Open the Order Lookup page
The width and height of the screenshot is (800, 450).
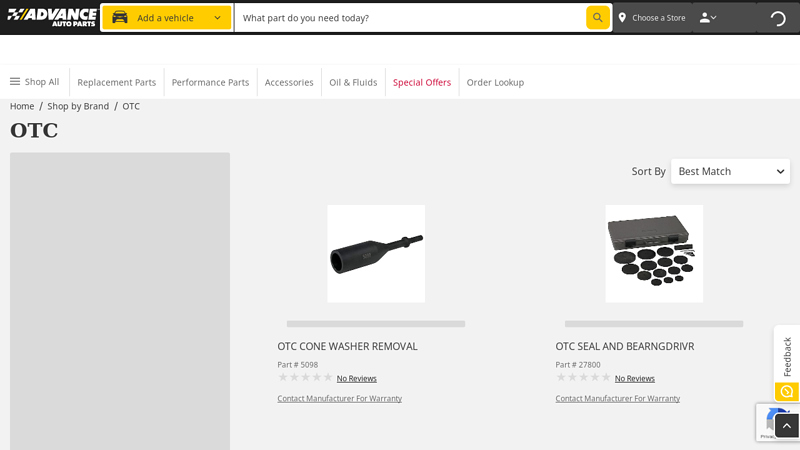(x=495, y=82)
